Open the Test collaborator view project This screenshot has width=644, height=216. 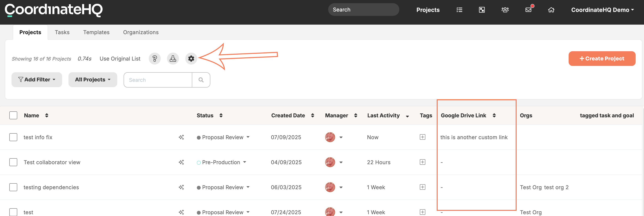pyautogui.click(x=52, y=162)
